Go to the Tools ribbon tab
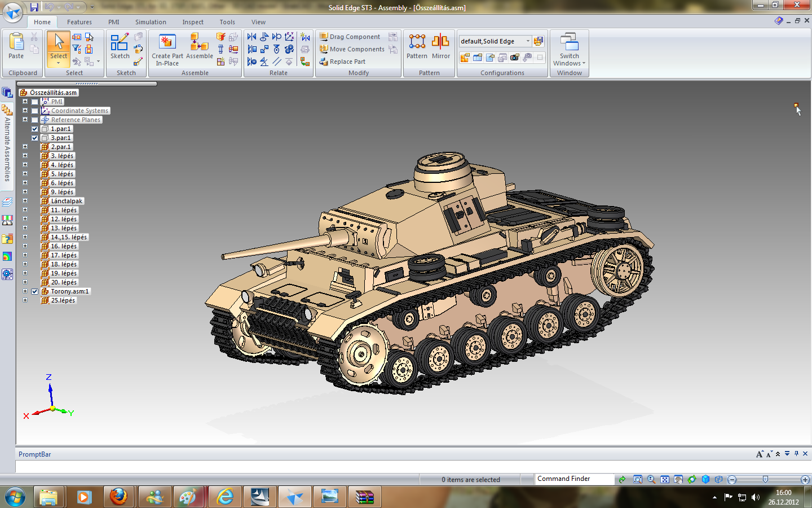Image resolution: width=812 pixels, height=508 pixels. click(x=227, y=22)
